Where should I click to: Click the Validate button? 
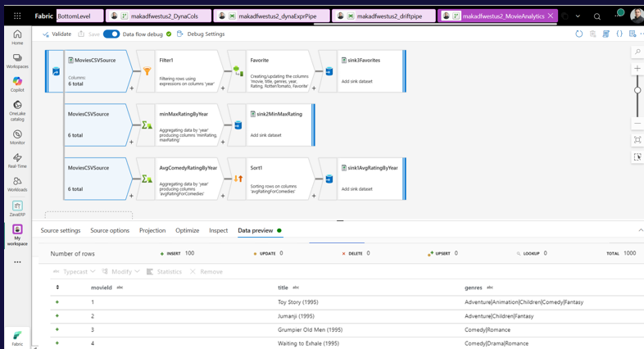coord(57,34)
